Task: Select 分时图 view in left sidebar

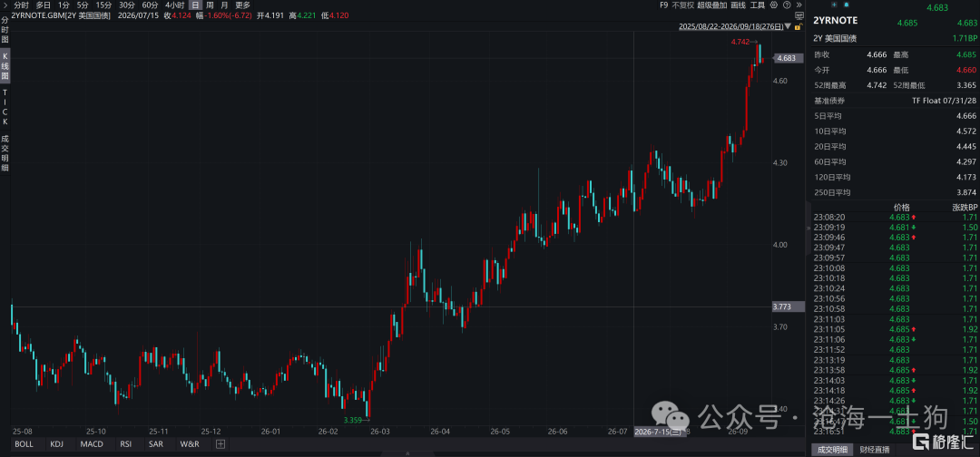Action: point(5,29)
